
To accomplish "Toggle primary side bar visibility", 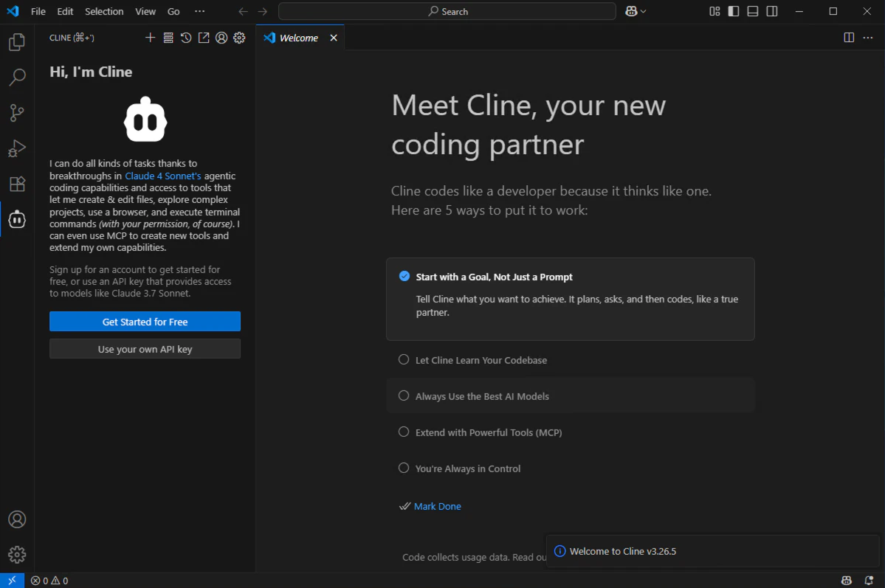I will pos(734,11).
